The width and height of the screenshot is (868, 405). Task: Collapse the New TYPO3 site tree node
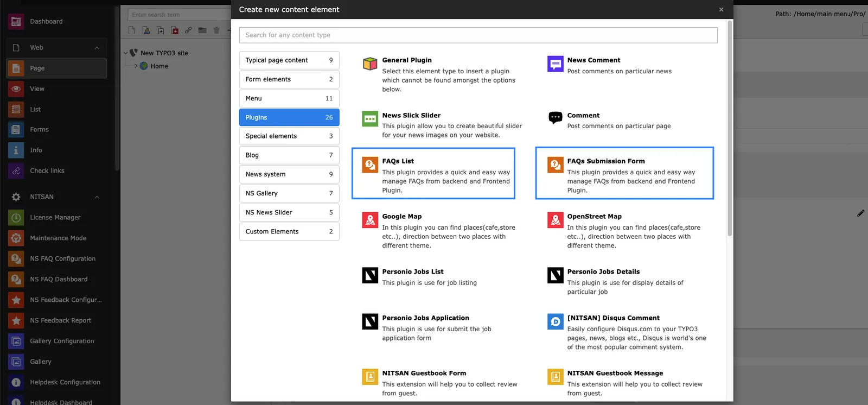[x=126, y=53]
